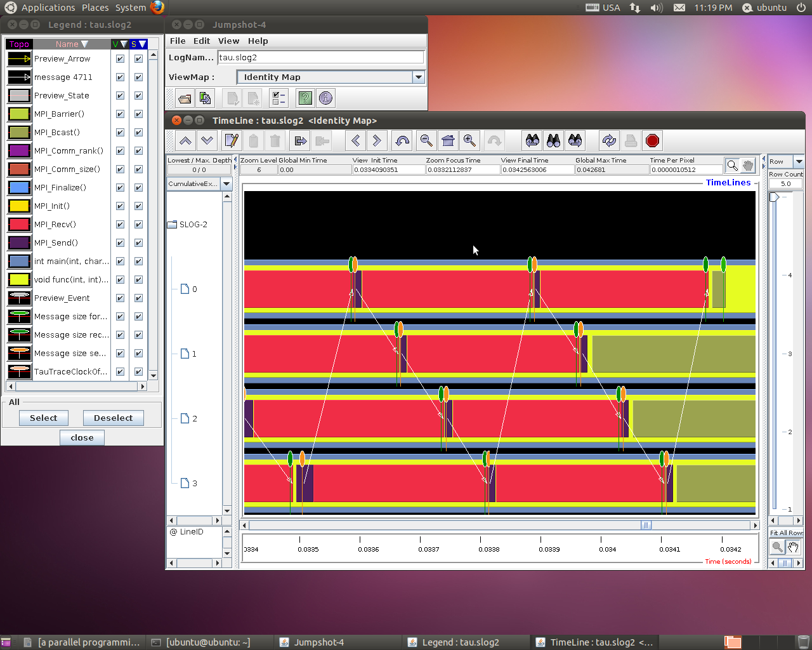This screenshot has height=650, width=812.
Task: Click the Zoom Out magnifier icon
Action: click(426, 141)
